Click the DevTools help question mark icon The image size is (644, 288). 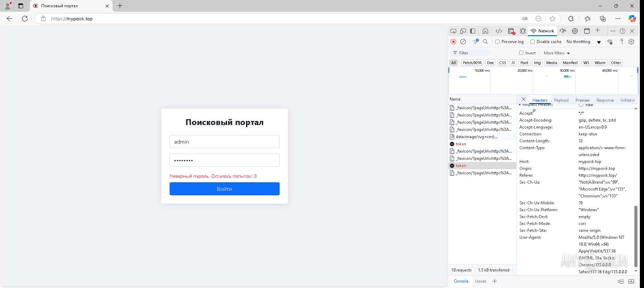coord(623,31)
